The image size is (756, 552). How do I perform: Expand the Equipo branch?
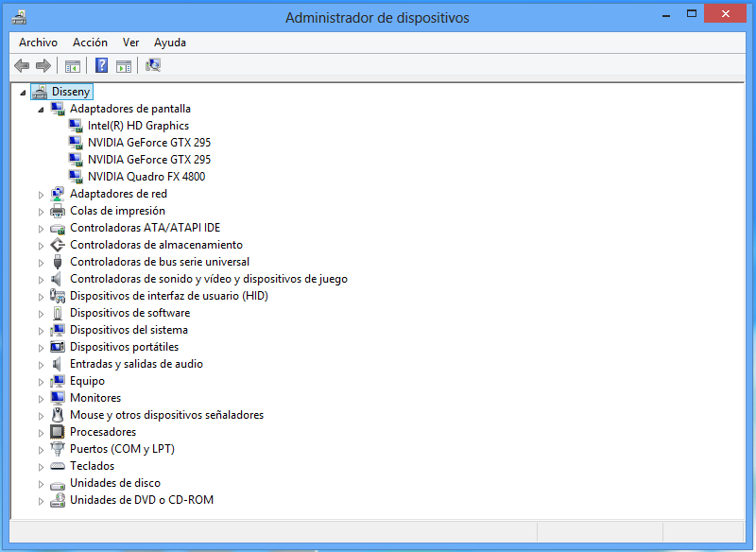[x=41, y=382]
